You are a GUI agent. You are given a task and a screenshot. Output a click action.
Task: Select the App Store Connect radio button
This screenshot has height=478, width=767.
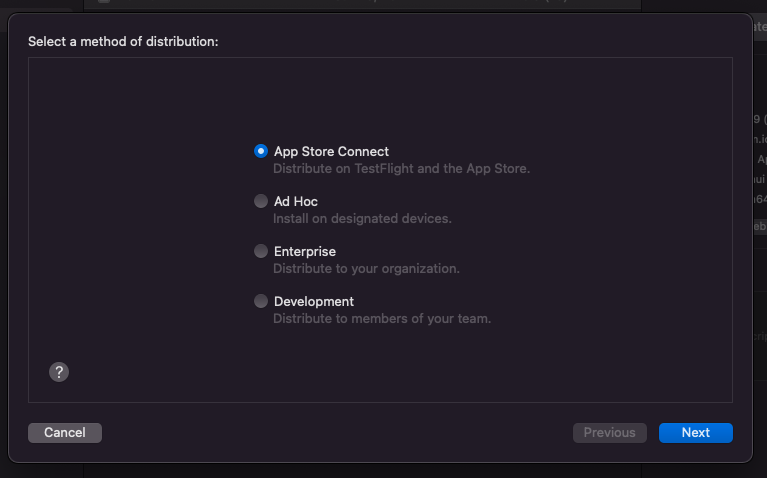pyautogui.click(x=261, y=151)
